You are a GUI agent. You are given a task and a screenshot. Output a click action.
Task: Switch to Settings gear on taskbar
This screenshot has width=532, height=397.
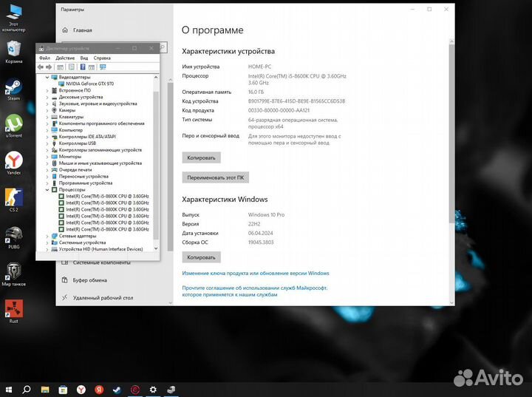click(153, 390)
